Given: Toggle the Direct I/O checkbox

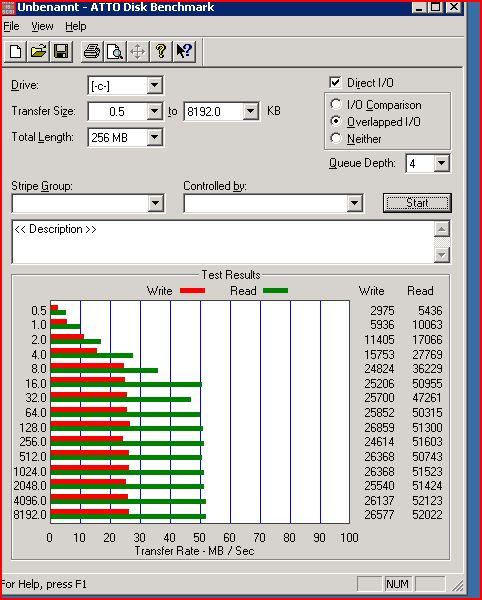Looking at the screenshot, I should (x=335, y=82).
